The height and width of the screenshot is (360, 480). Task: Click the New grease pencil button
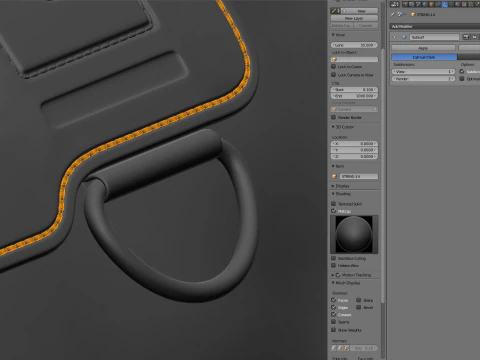359,11
